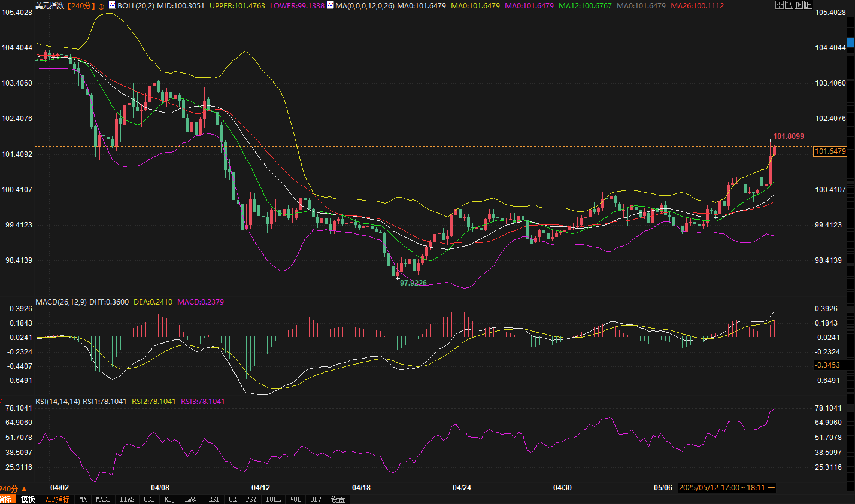Select the PSY indicator tab
Viewport: 855px width, 504px height.
click(251, 499)
